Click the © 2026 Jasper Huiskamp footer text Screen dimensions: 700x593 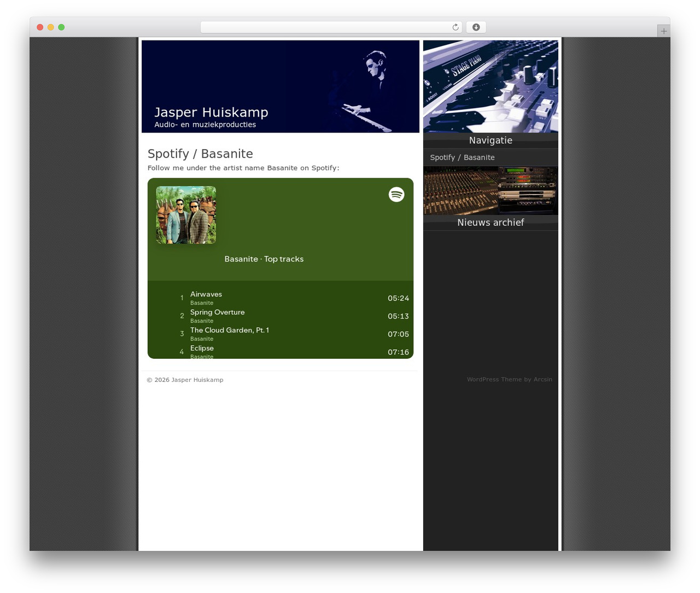coord(185,380)
